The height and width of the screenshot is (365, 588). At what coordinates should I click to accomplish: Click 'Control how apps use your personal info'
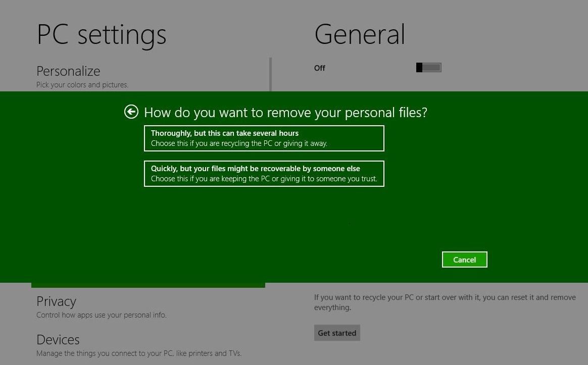(101, 315)
